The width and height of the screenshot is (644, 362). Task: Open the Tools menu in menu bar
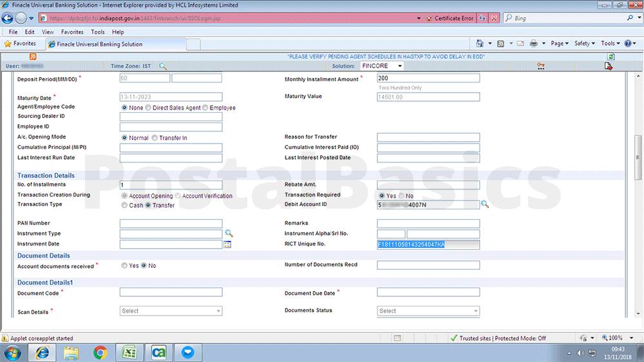98,32
